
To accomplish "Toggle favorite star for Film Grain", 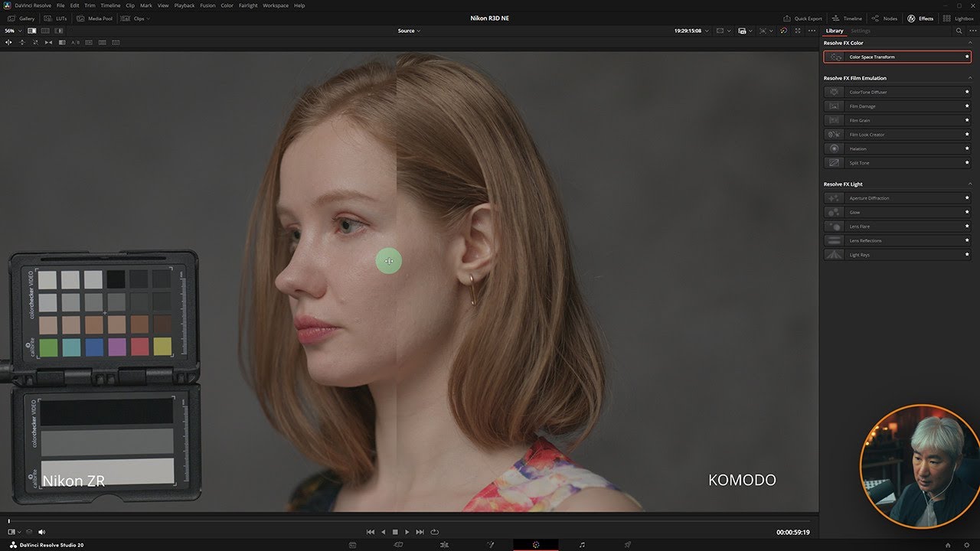I will [x=967, y=120].
